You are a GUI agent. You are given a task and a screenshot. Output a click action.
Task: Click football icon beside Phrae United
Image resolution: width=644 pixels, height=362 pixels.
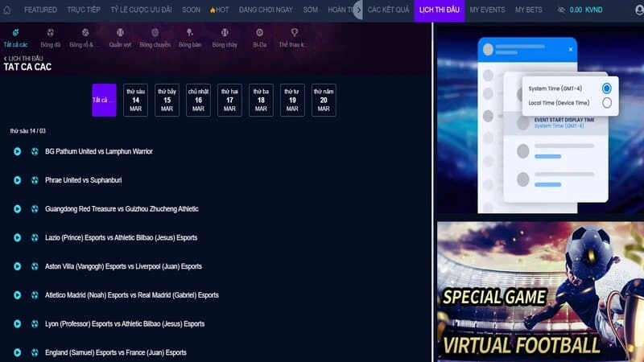coord(35,180)
